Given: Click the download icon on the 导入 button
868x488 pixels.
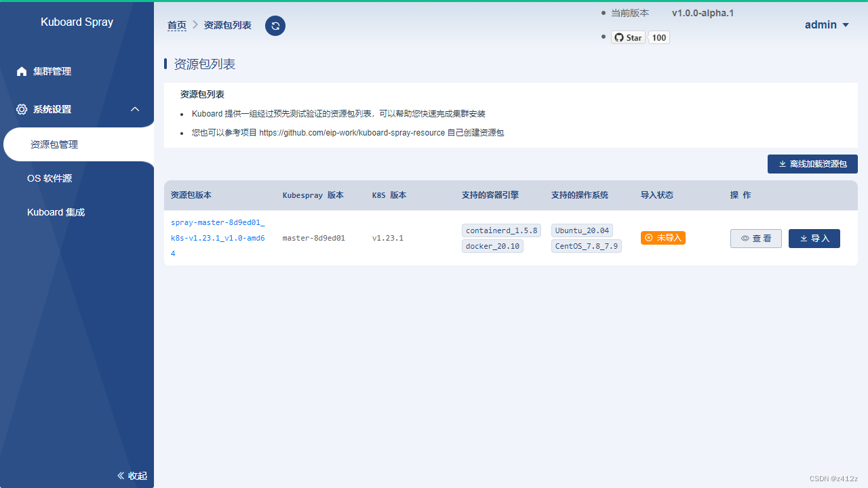Looking at the screenshot, I should (x=803, y=238).
